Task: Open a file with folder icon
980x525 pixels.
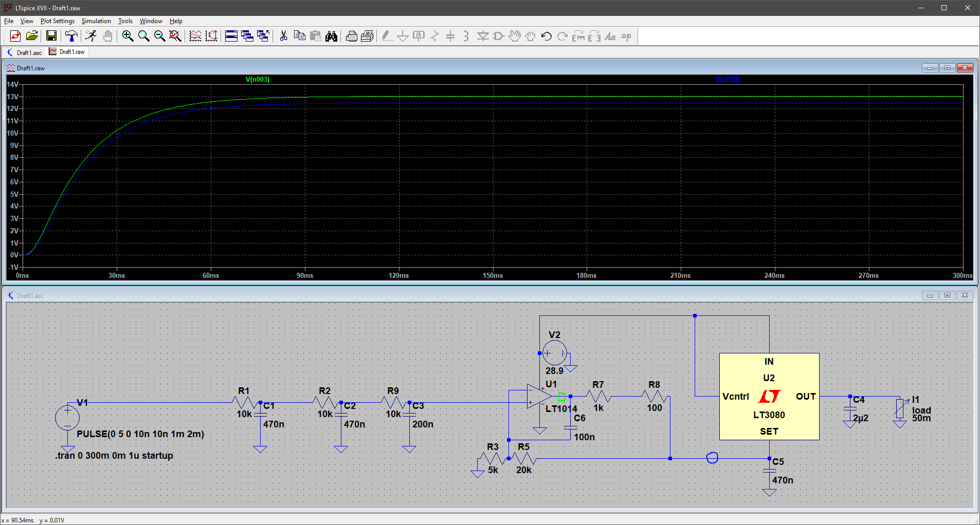Action: [x=32, y=36]
